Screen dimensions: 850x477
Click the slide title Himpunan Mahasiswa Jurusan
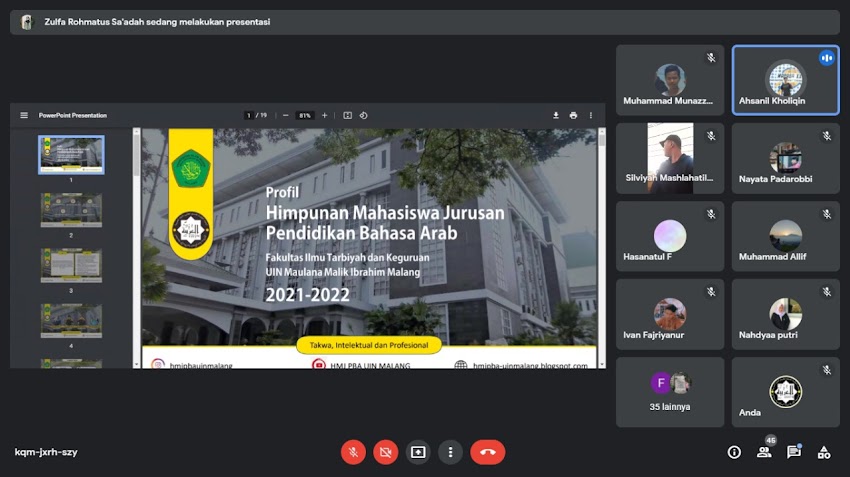385,213
